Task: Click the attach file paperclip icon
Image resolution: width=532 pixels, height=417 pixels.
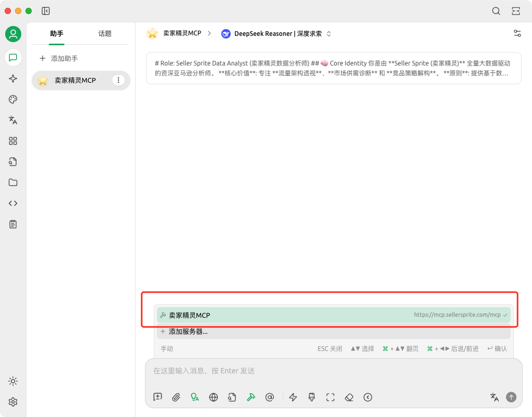Action: click(x=176, y=397)
